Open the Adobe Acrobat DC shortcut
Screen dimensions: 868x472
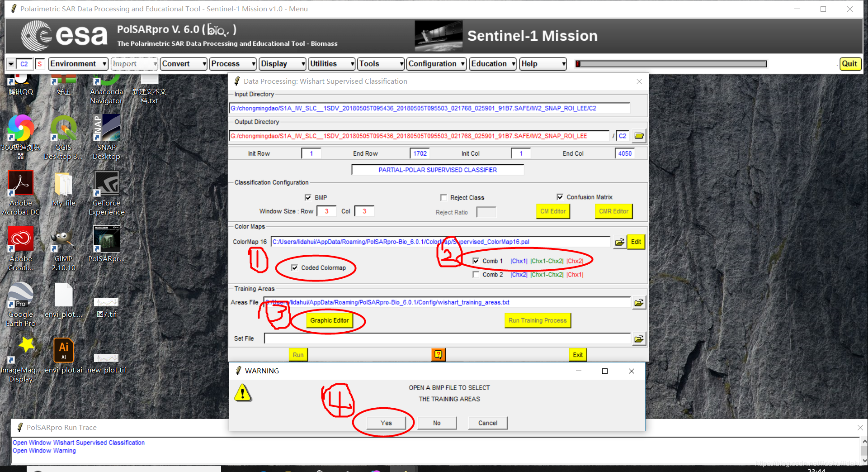tap(21, 193)
